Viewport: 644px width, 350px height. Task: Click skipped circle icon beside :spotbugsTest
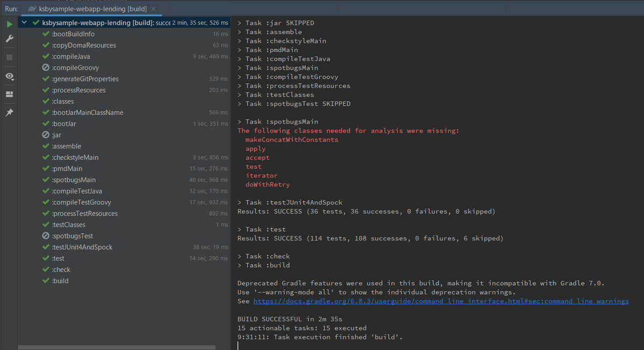(46, 236)
